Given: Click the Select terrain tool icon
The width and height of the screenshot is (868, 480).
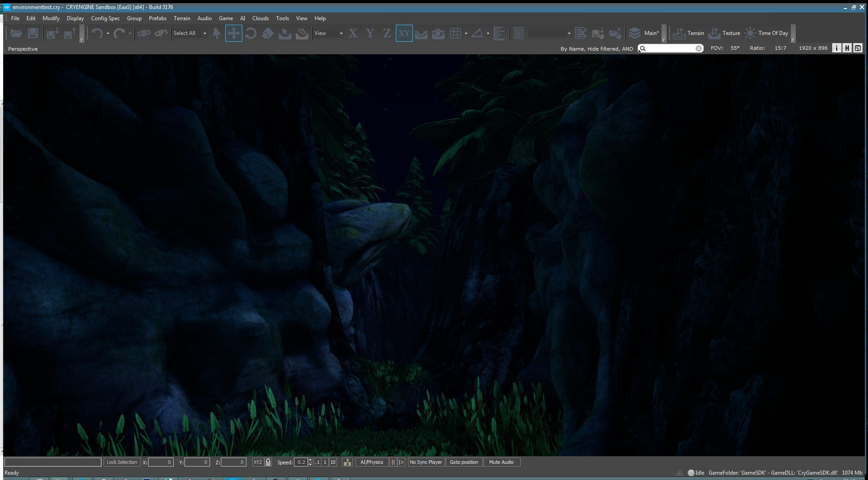Looking at the screenshot, I should click(285, 33).
